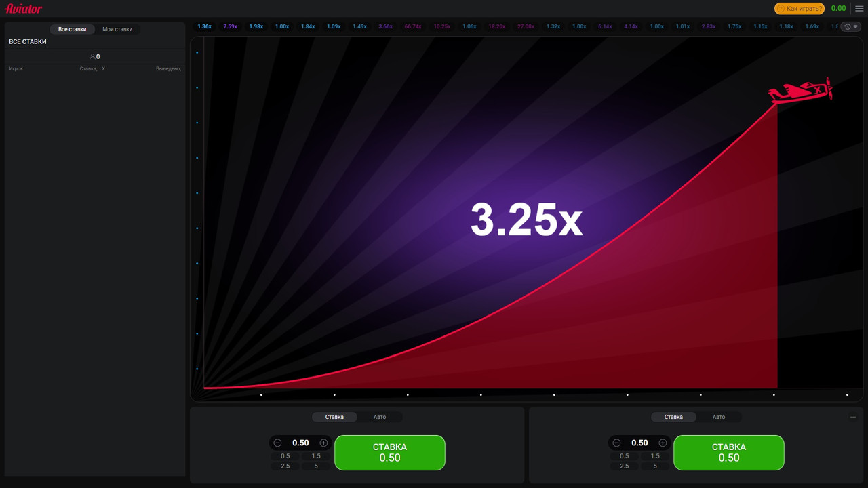Open the 6.14x round result
868x488 pixels.
pos(605,26)
